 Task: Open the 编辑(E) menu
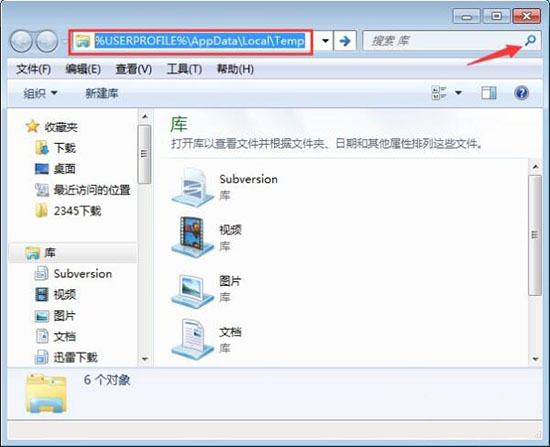click(x=83, y=69)
